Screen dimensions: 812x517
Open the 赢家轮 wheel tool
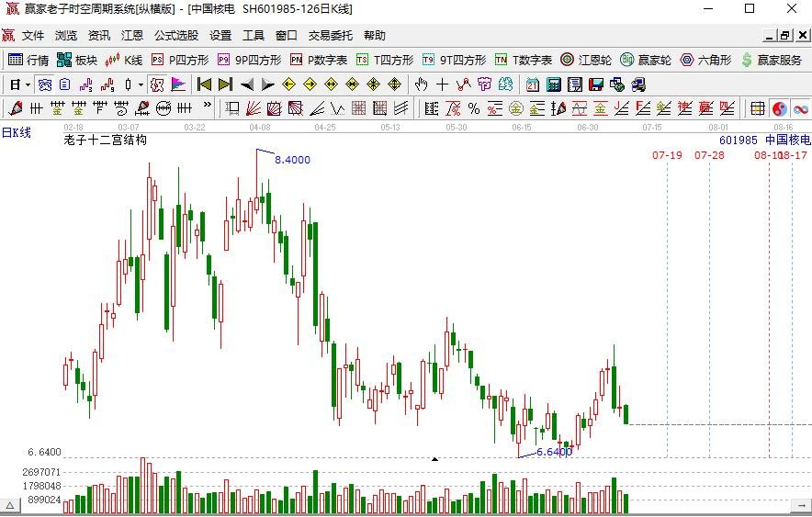(646, 60)
